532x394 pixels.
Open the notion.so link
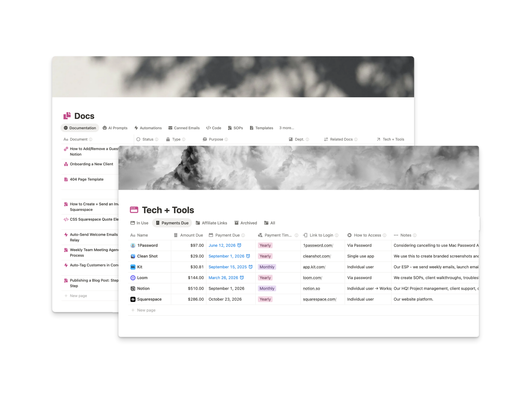[x=311, y=288]
